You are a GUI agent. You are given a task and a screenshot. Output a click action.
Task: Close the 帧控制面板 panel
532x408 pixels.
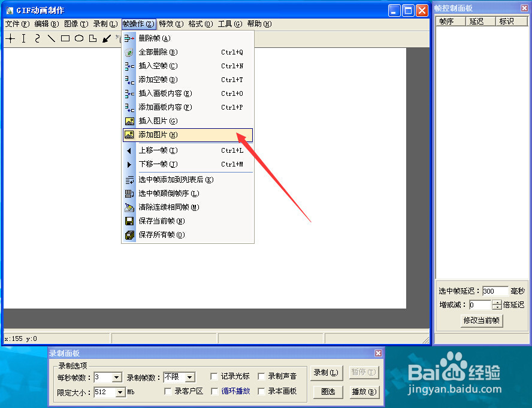524,8
